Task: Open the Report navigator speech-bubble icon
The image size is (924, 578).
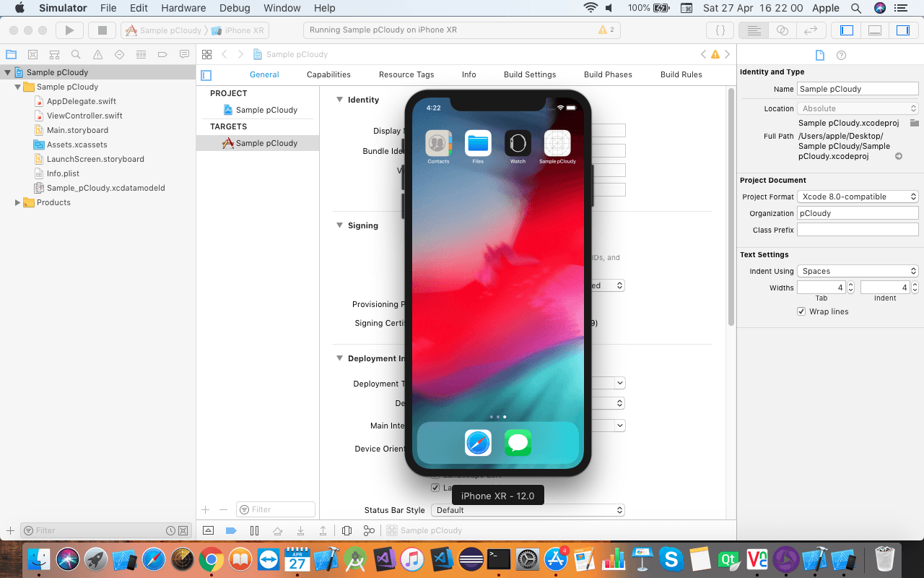Action: (184, 54)
